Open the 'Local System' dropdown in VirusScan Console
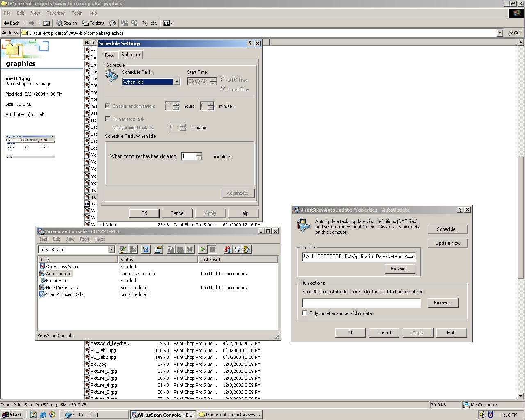Viewport: 525px width, 420px height. (111, 249)
